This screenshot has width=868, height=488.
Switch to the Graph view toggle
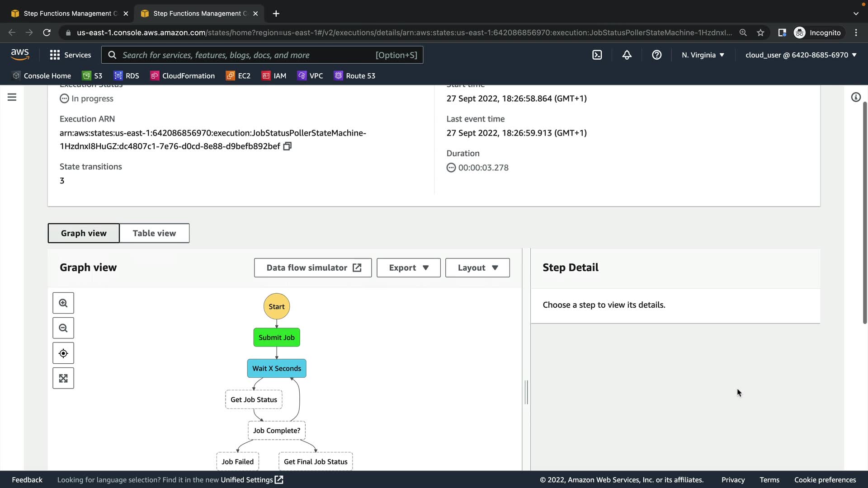coord(84,233)
